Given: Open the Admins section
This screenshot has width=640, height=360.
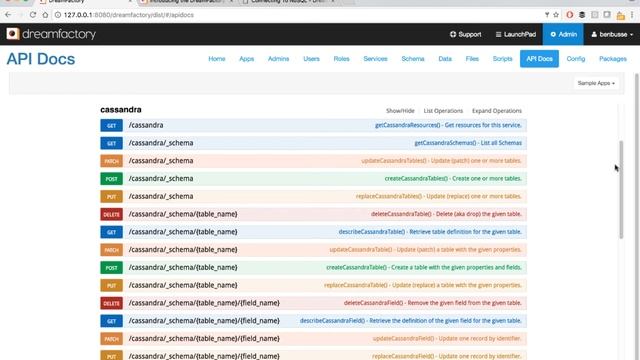Looking at the screenshot, I should [x=278, y=59].
